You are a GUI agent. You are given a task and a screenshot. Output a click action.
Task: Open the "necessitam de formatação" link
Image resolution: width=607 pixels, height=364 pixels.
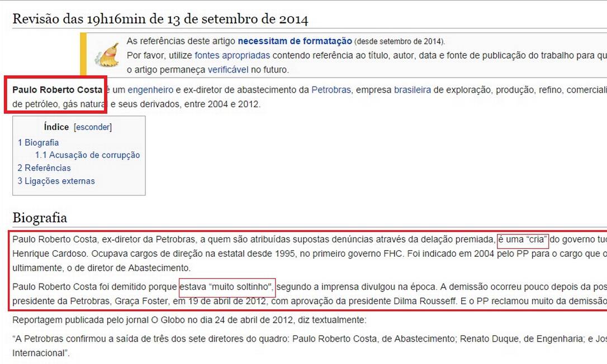(x=295, y=41)
